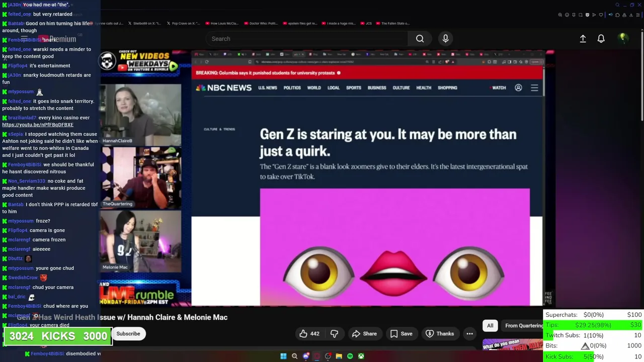
Task: Click the 'Twitch Subs: 1(10%)' progress bar
Action: (594, 335)
